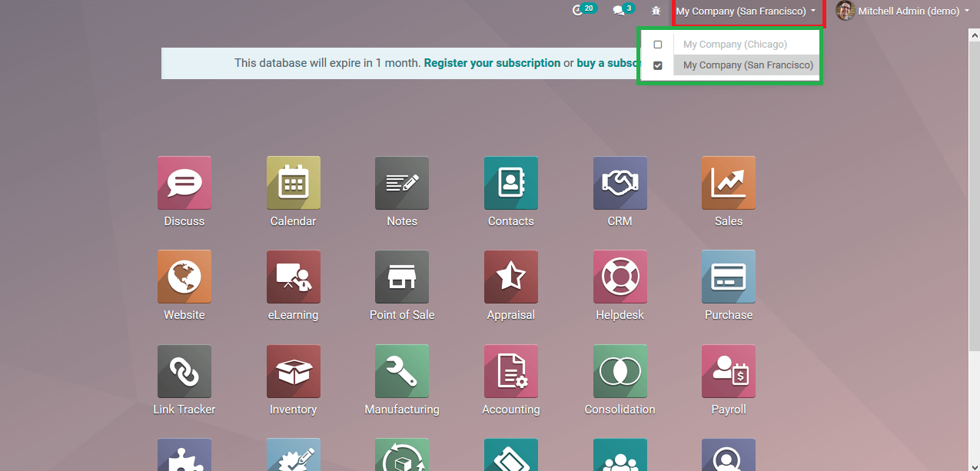Launch the Purchase app
The height and width of the screenshot is (471, 980).
(729, 277)
